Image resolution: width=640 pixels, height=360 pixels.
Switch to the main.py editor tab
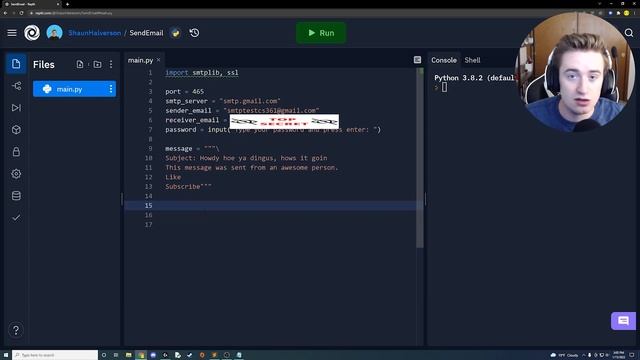[140, 60]
